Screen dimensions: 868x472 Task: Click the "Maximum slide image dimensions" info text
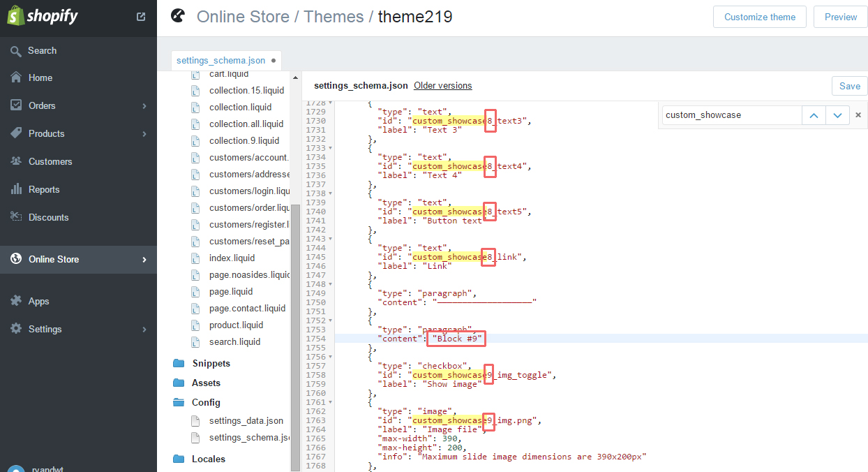pos(532,457)
